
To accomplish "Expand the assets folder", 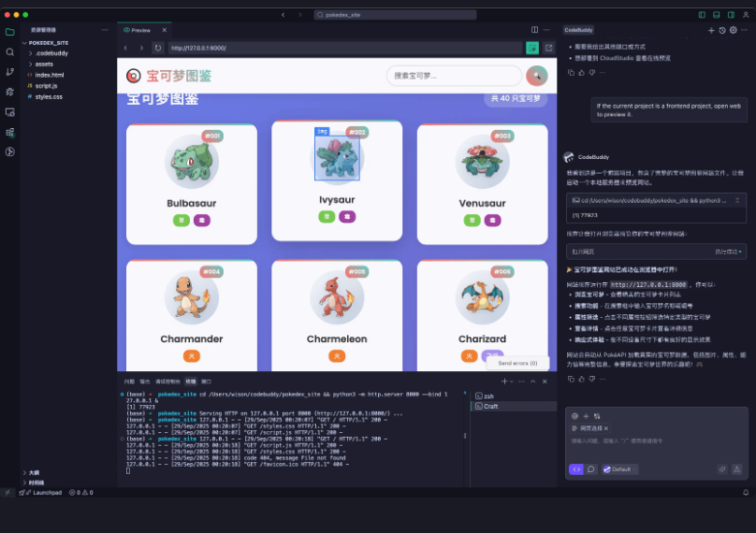I will click(44, 65).
